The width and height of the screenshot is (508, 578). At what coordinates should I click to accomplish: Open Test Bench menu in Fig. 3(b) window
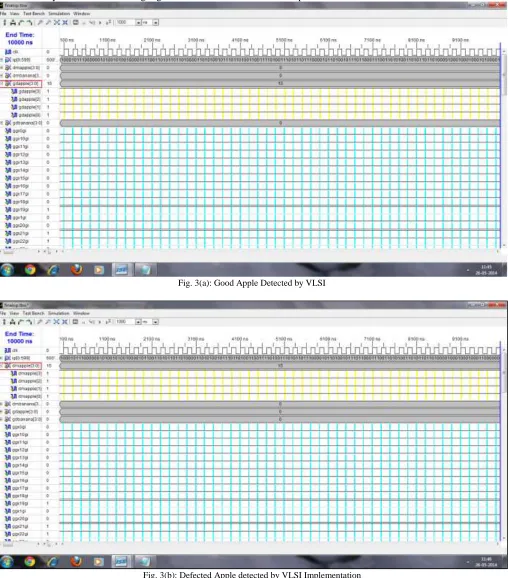click(x=34, y=313)
